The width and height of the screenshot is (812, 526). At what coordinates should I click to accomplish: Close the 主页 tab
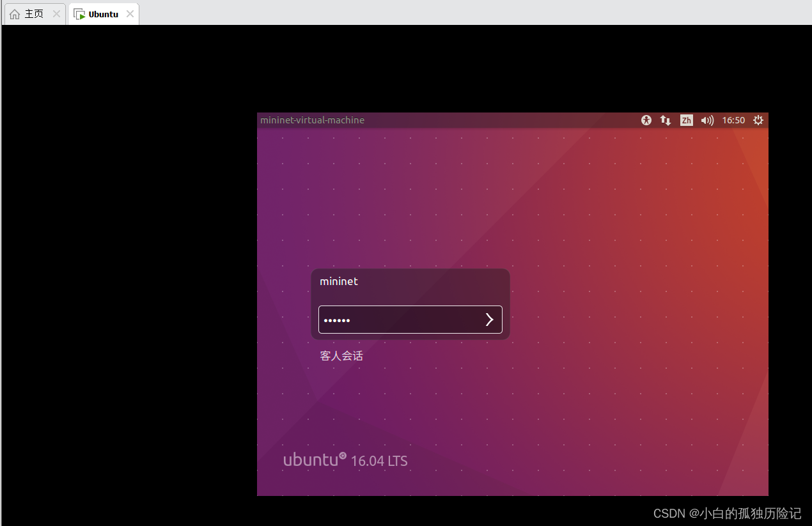56,13
